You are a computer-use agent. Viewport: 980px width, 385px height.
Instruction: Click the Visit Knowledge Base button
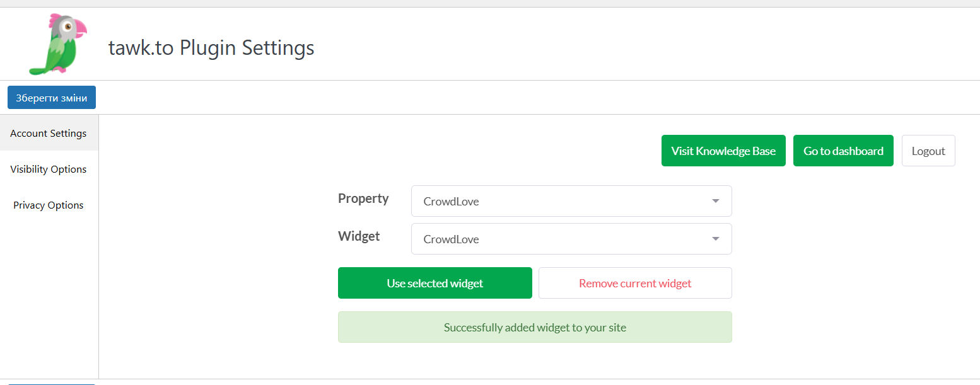click(723, 151)
